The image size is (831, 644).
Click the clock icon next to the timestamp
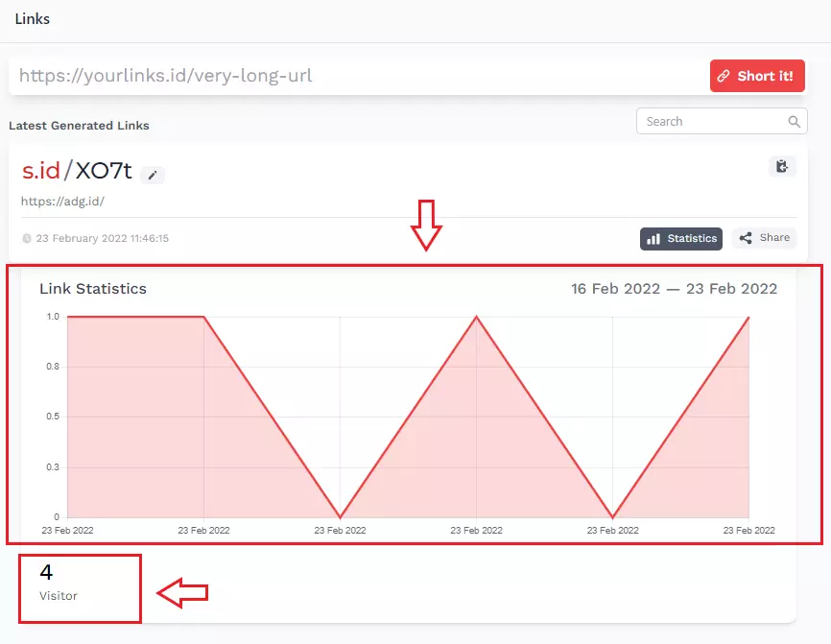pyautogui.click(x=27, y=238)
